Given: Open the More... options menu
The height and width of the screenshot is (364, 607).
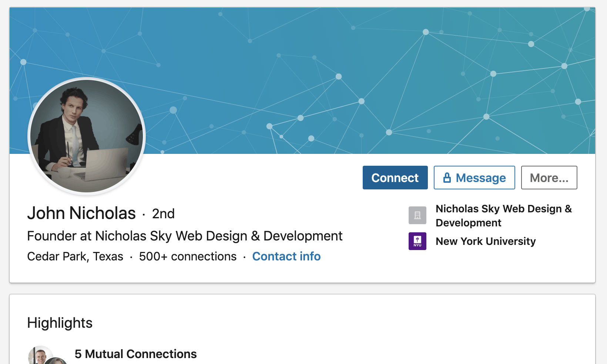Looking at the screenshot, I should 549,178.
